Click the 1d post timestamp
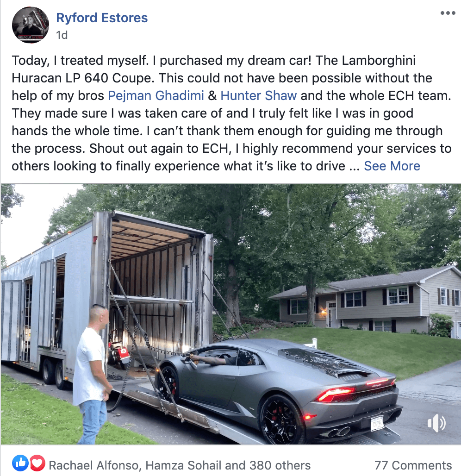Screen dimensions: 461x476 (62, 35)
